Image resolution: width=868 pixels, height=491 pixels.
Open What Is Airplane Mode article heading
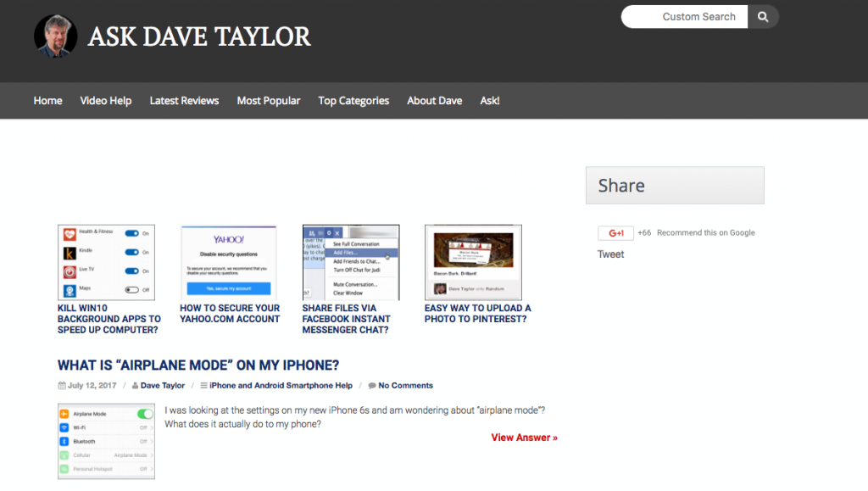(198, 365)
